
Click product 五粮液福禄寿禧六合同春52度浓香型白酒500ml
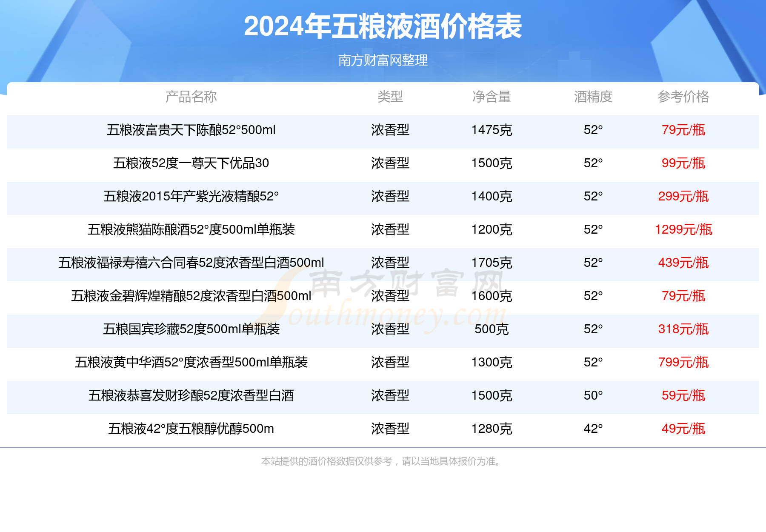[x=191, y=263]
